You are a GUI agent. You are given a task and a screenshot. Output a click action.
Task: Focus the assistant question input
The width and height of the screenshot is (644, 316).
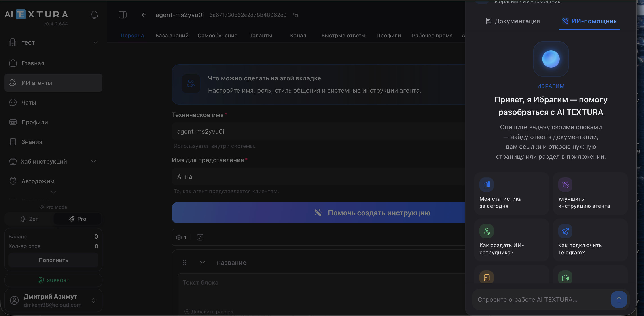[541, 299]
